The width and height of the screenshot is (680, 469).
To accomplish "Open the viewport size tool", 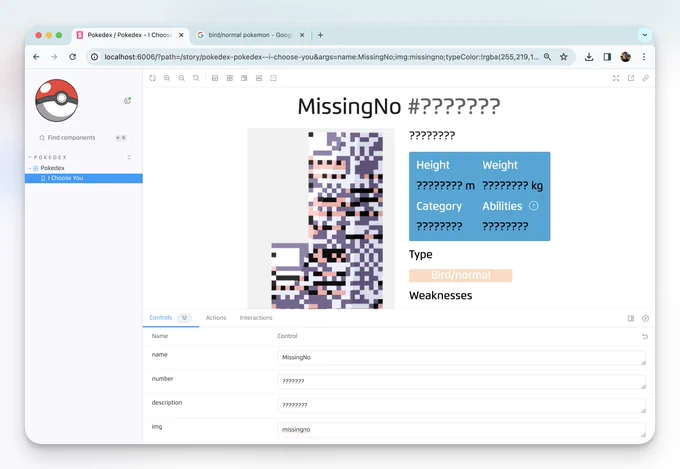I will pyautogui.click(x=244, y=78).
